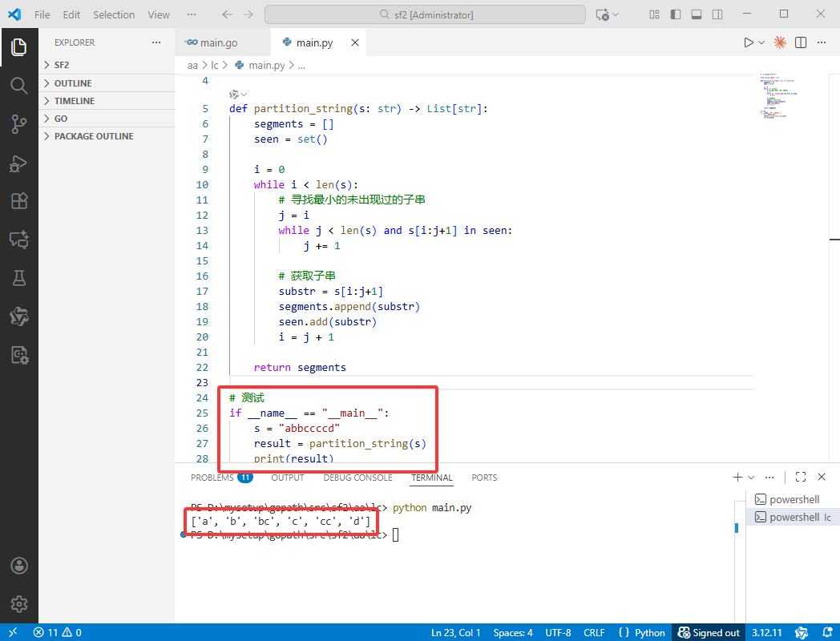Click the UTF-8 encoding indicator
The width and height of the screenshot is (840, 641).
coord(558,632)
